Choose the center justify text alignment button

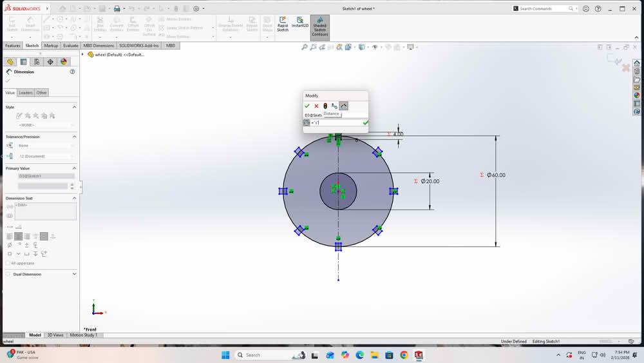[x=18, y=237]
